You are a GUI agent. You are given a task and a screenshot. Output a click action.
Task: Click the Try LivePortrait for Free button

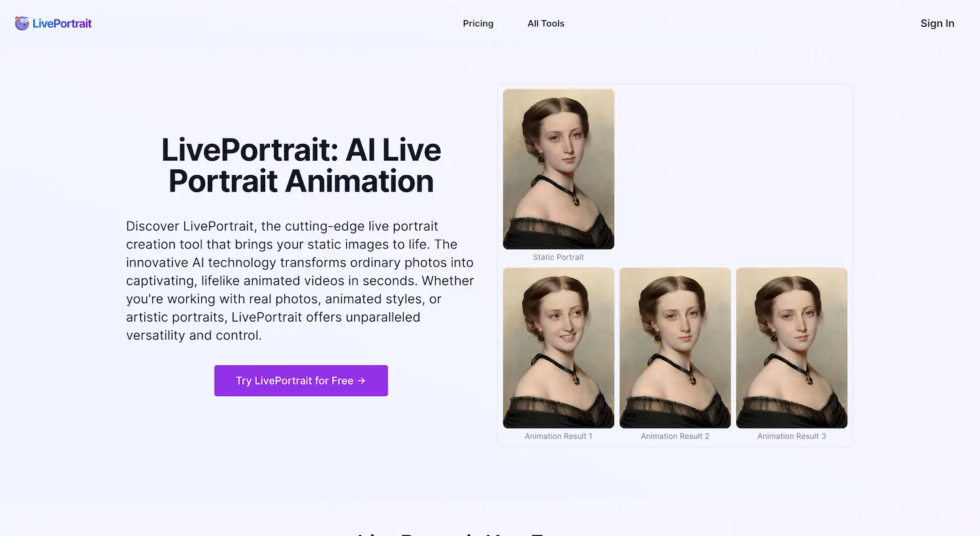click(x=301, y=380)
